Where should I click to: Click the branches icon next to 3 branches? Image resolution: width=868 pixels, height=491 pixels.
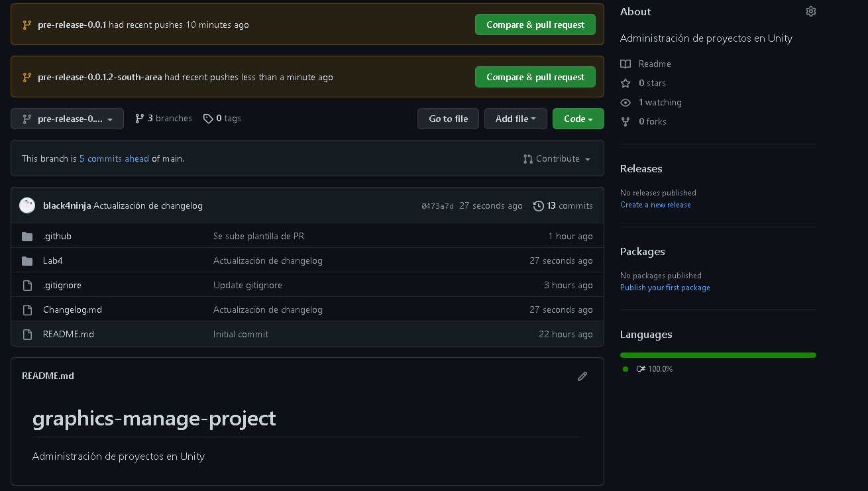139,119
